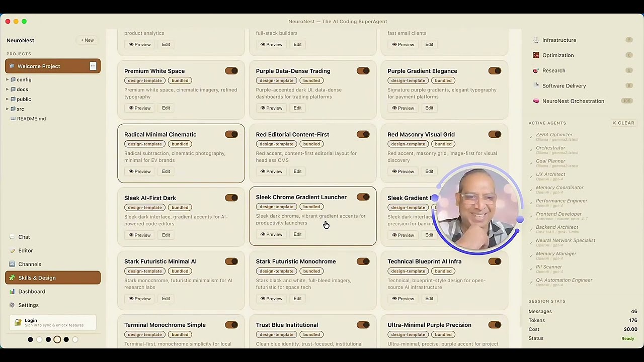Click the NeuroNest Orchestration brain icon
The image size is (644, 362).
536,101
